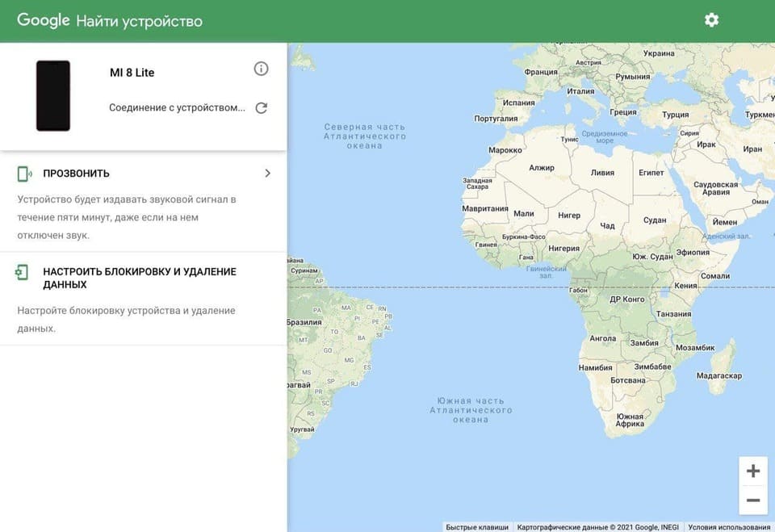Click the MI 8 Lite phone thumbnail
The width and height of the screenshot is (775, 532).
coord(53,95)
